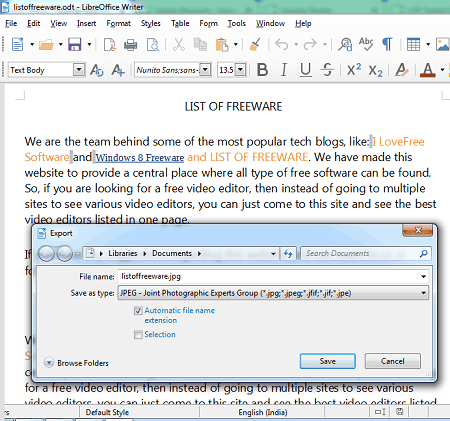Click the Cut scissors icon
The width and height of the screenshot is (450, 421).
179,44
